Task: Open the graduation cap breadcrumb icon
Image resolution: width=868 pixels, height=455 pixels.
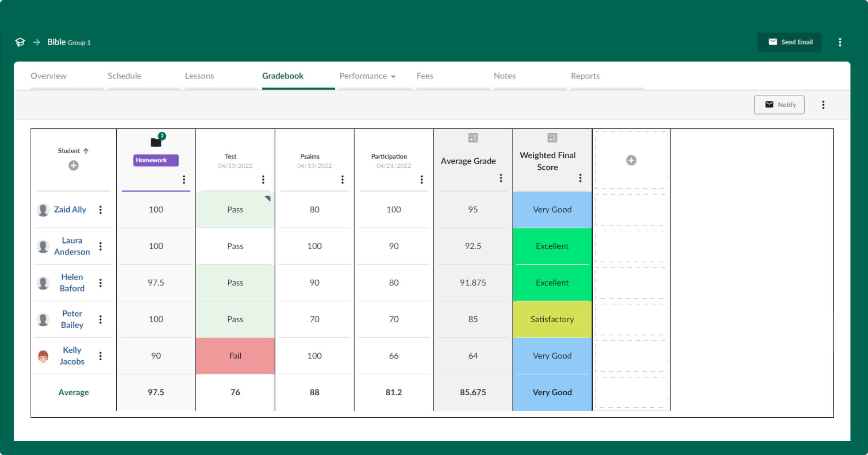Action: click(20, 42)
